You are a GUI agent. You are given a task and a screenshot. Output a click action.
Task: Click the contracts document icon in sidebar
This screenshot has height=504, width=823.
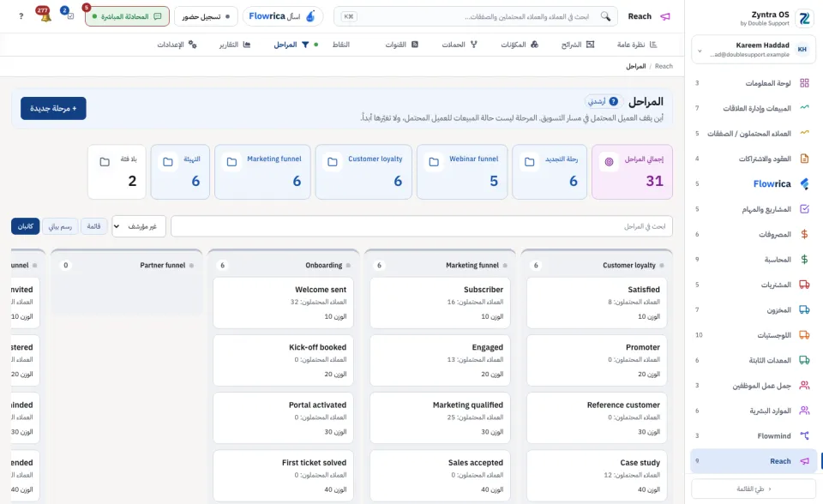coord(804,159)
